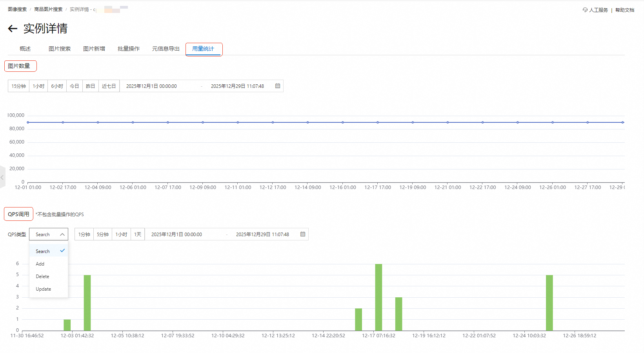
Task: Set QPS granularity to 1天
Action: click(x=138, y=234)
